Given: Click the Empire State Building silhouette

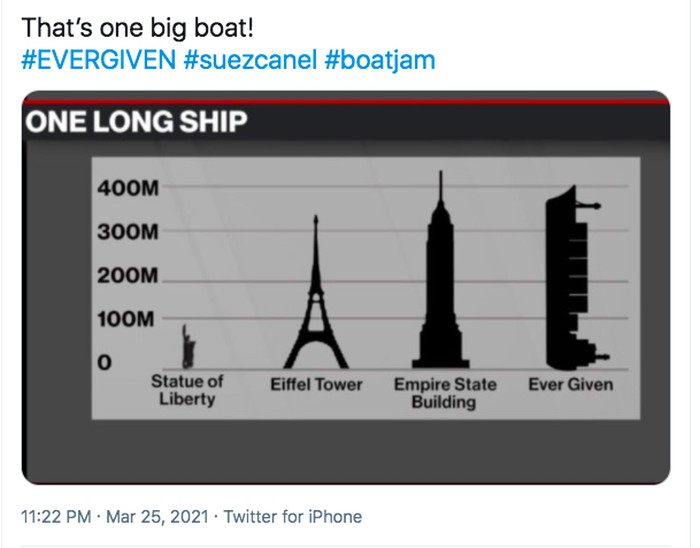Looking at the screenshot, I should tap(439, 290).
